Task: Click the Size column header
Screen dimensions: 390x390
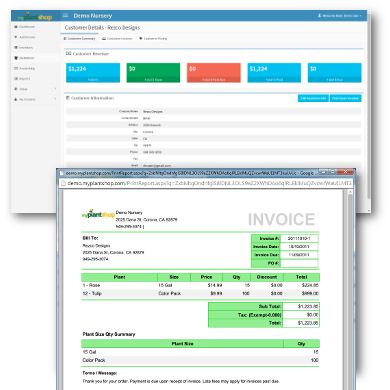Action: [174, 277]
